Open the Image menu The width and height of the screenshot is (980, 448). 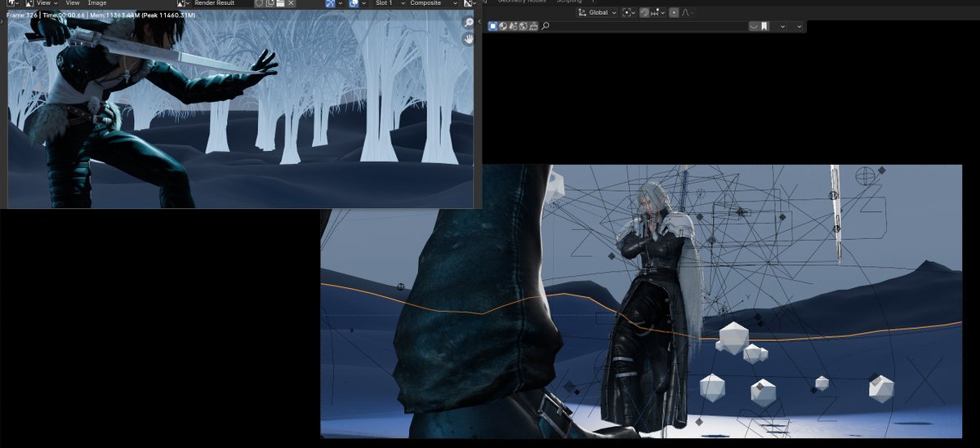point(97,3)
